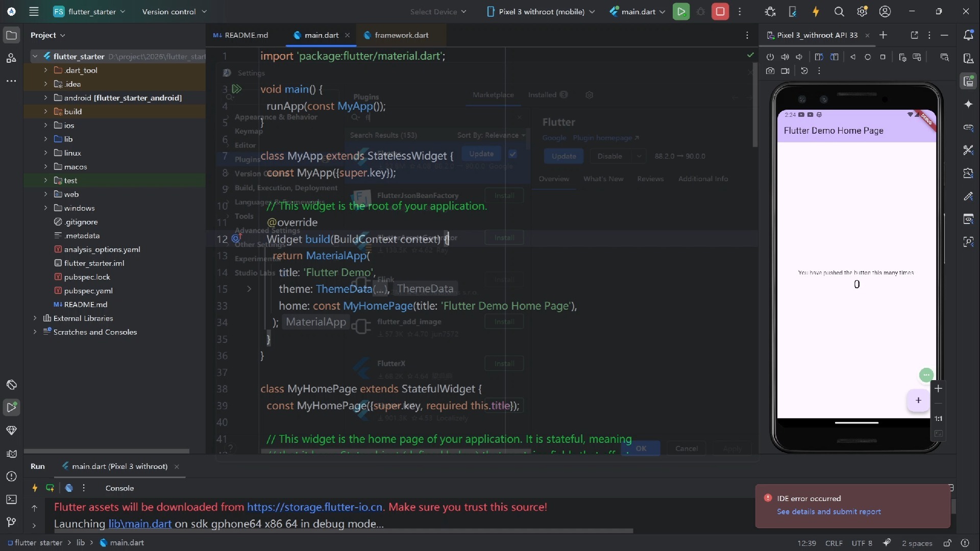Viewport: 980px width, 551px height.
Task: Expand the lib folder in the project tree
Action: click(45, 139)
